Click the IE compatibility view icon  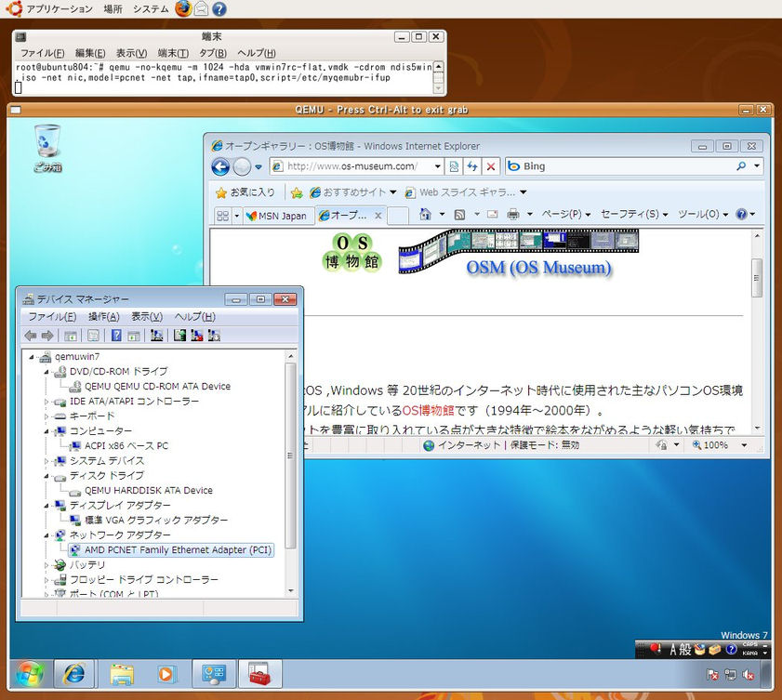454,166
